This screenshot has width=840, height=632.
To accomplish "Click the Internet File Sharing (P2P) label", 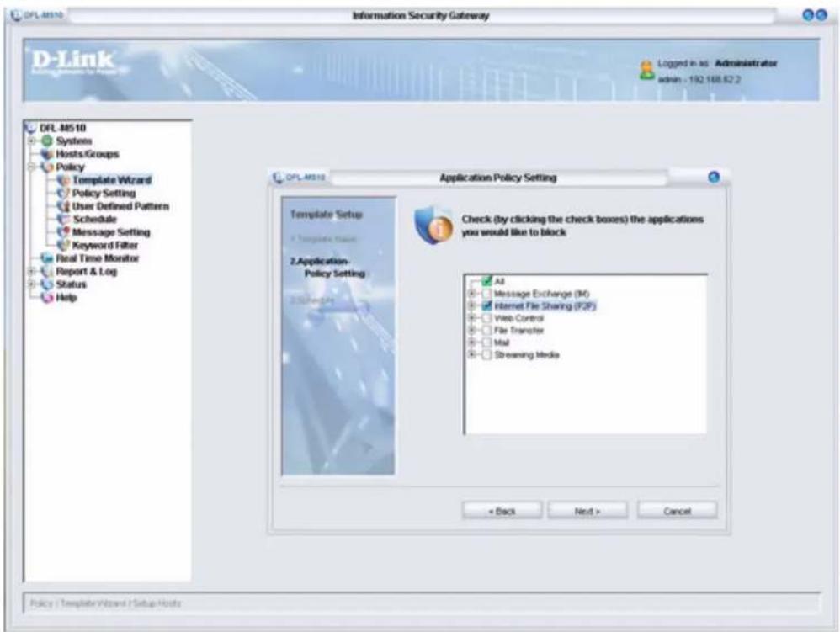I will [x=545, y=305].
